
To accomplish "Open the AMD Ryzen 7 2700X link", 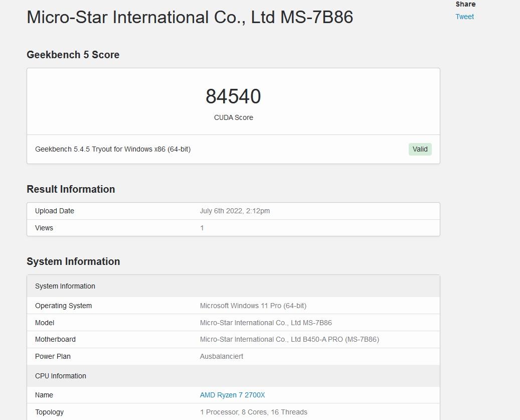I will click(x=232, y=395).
